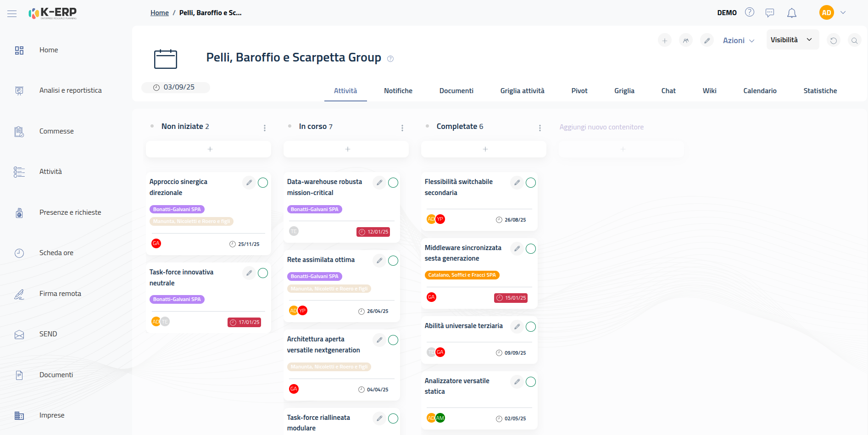Add a new card to Completate column

(485, 149)
